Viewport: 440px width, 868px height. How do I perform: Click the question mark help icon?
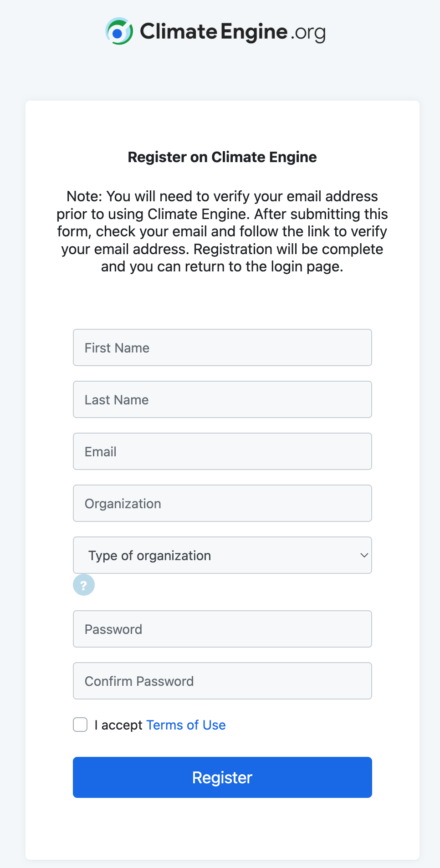pos(84,585)
